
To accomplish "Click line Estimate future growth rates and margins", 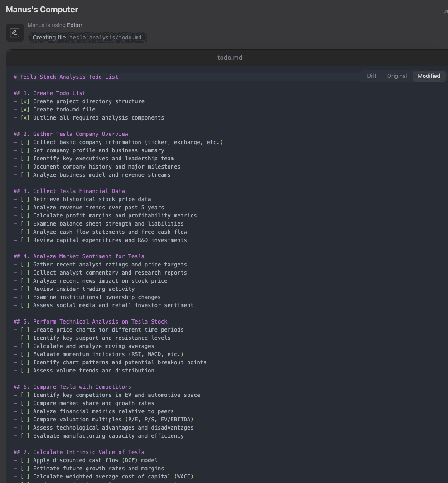I will pyautogui.click(x=99, y=469).
